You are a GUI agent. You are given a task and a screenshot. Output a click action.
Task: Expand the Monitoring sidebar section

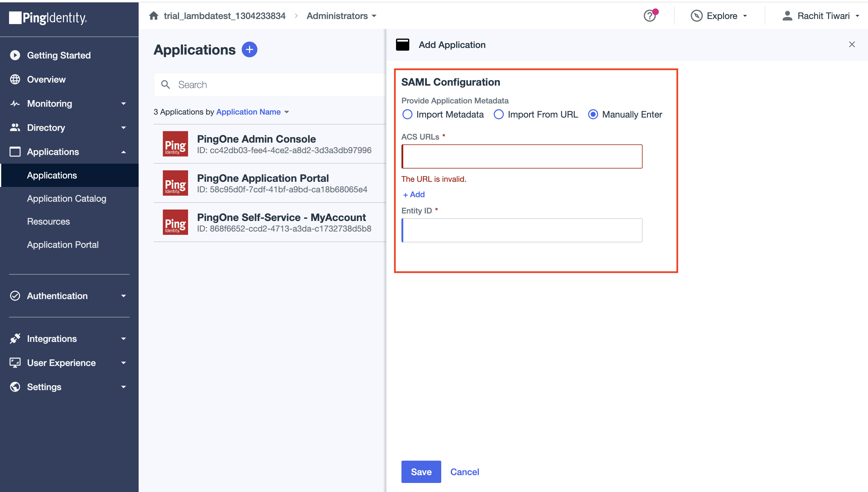pos(69,103)
